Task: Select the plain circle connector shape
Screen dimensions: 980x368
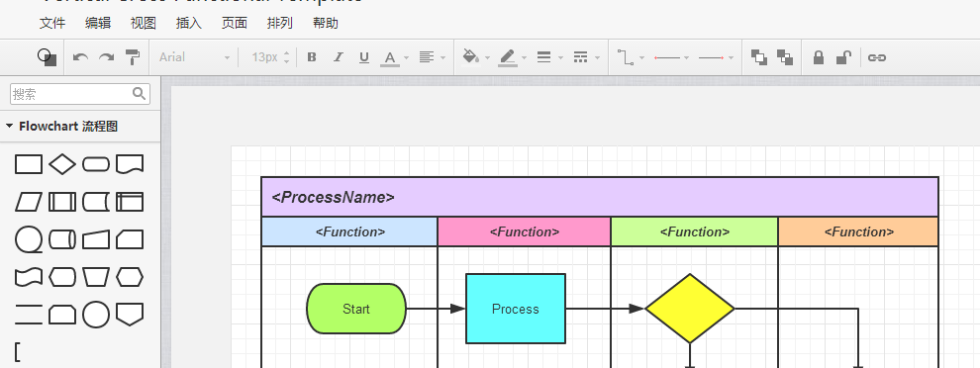Action: click(96, 315)
